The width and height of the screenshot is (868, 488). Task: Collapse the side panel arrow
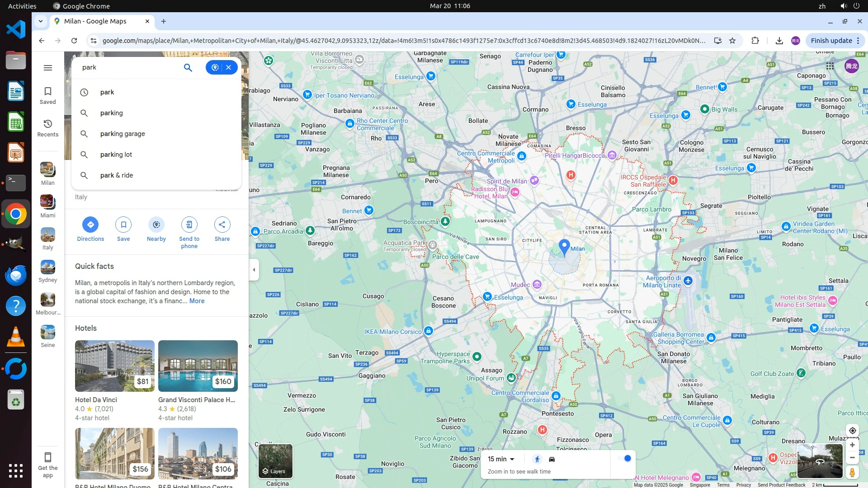[x=254, y=270]
